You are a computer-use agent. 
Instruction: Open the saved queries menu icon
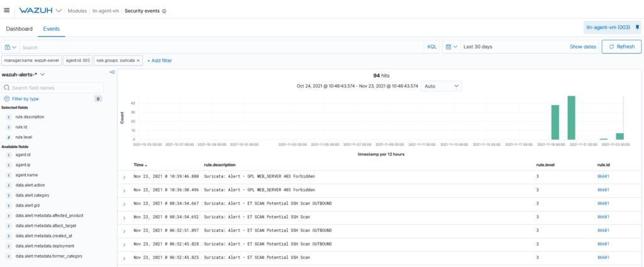tap(11, 47)
